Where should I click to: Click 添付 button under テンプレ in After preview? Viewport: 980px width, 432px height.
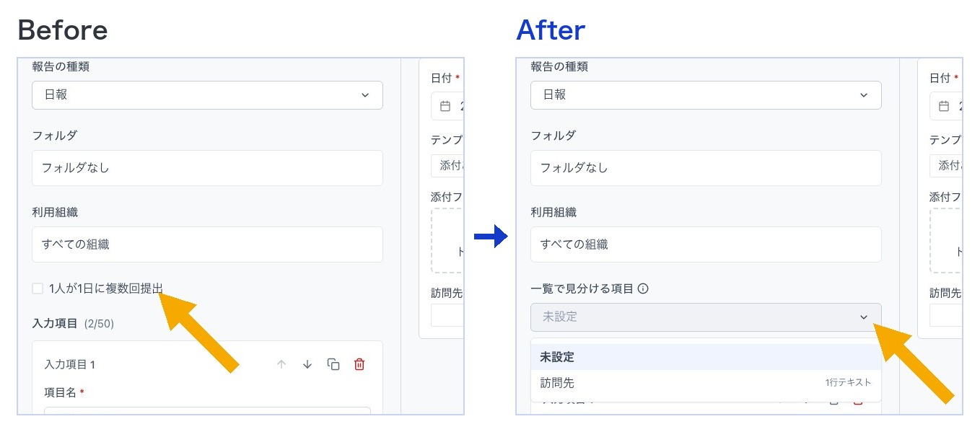click(x=946, y=166)
